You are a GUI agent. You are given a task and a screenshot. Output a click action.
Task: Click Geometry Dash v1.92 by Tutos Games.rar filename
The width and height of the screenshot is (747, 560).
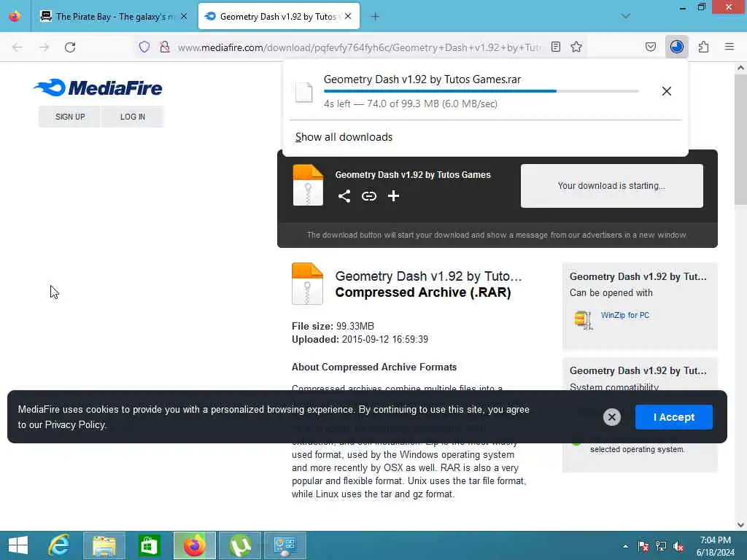[422, 79]
